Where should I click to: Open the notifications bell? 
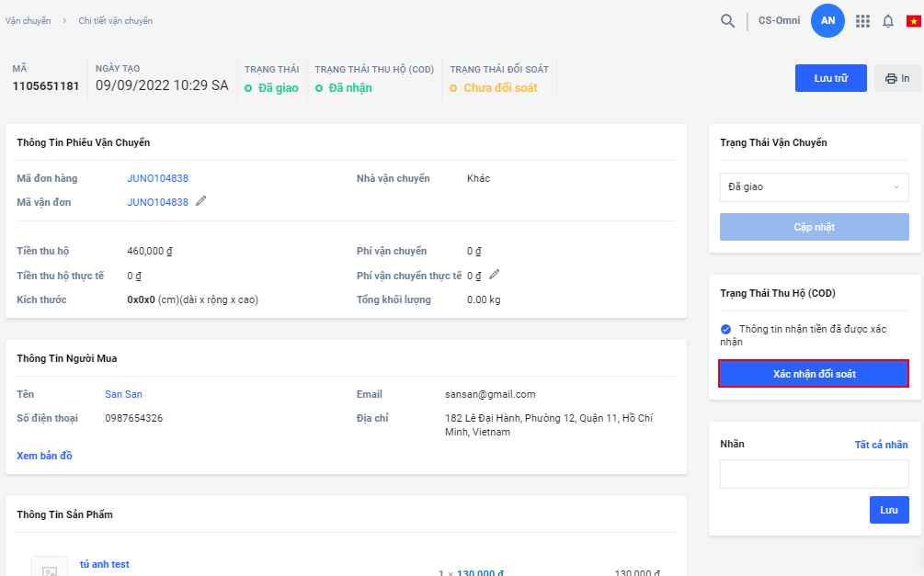(888, 21)
